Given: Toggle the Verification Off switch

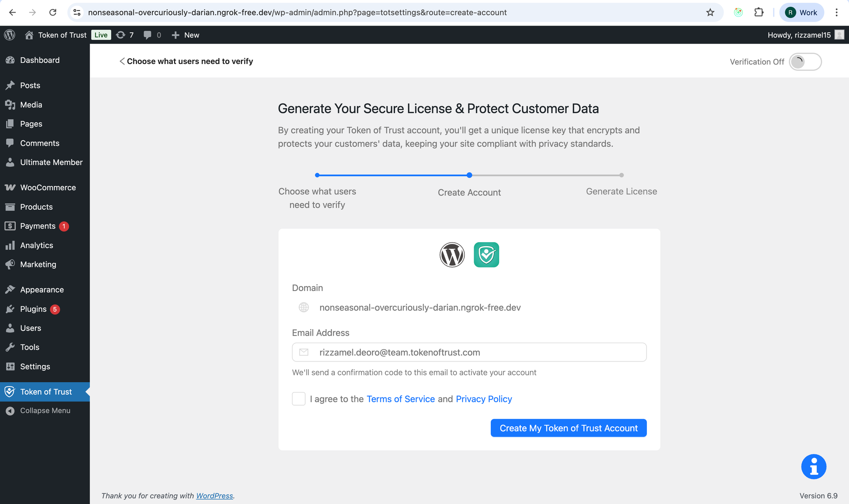Looking at the screenshot, I should (x=805, y=62).
